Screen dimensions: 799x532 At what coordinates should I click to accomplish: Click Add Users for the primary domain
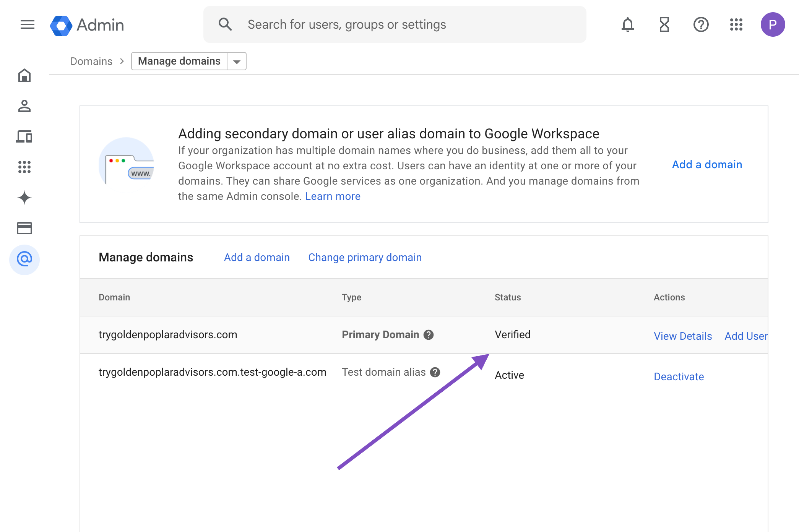tap(746, 336)
